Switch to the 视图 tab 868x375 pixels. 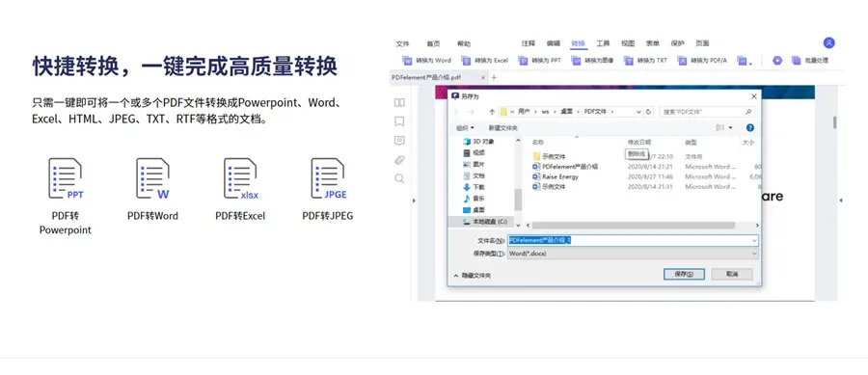pyautogui.click(x=628, y=43)
